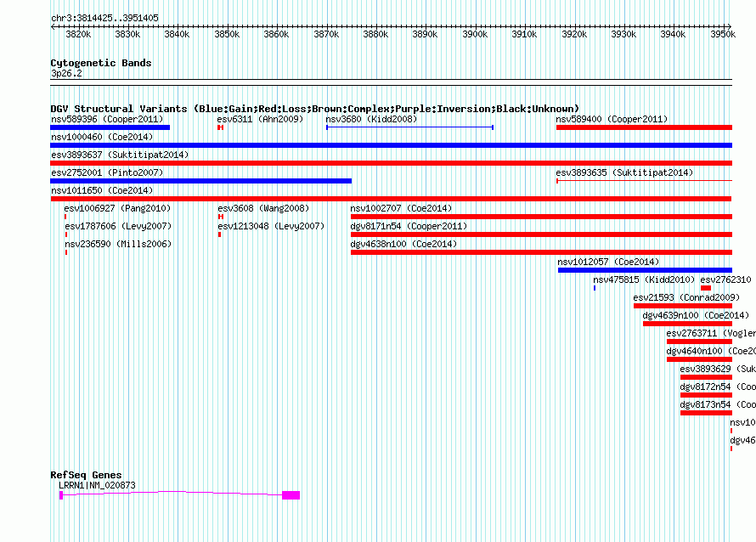Select the short red esv2762310 feature bar
The image size is (756, 542).
[x=706, y=288]
